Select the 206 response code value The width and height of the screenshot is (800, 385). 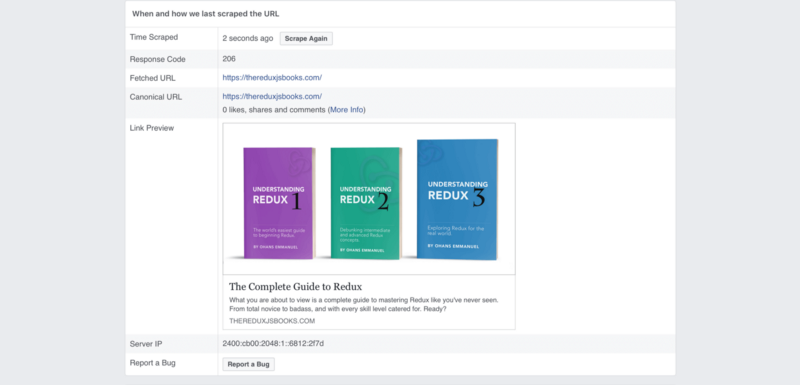pyautogui.click(x=229, y=59)
